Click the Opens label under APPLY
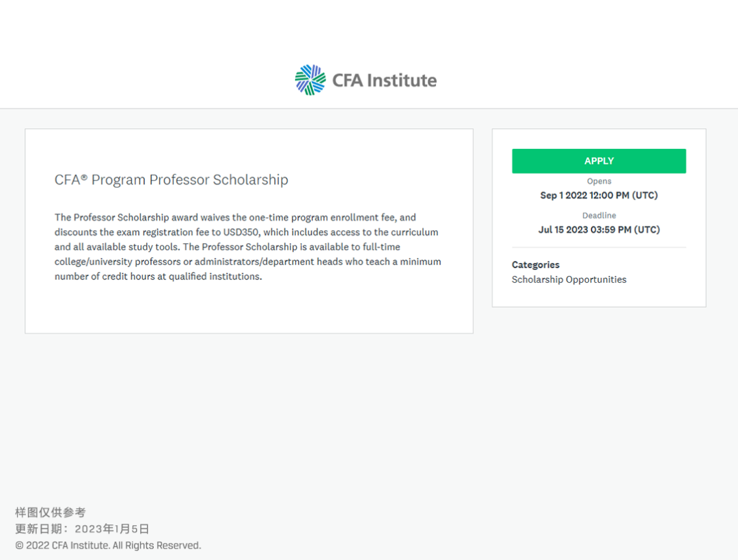 [x=599, y=181]
